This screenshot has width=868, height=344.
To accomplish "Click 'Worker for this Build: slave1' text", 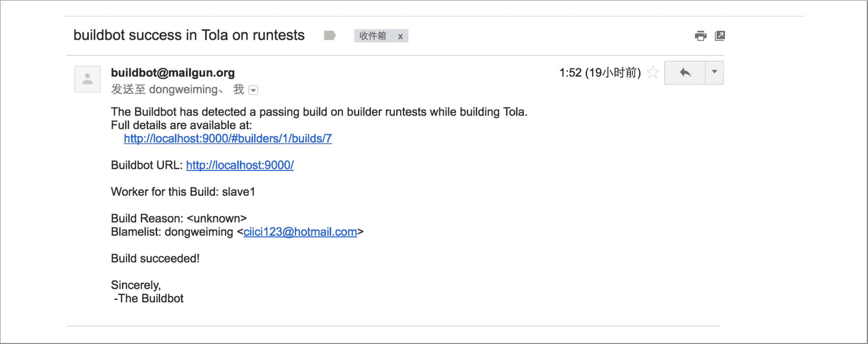I will click(x=183, y=192).
